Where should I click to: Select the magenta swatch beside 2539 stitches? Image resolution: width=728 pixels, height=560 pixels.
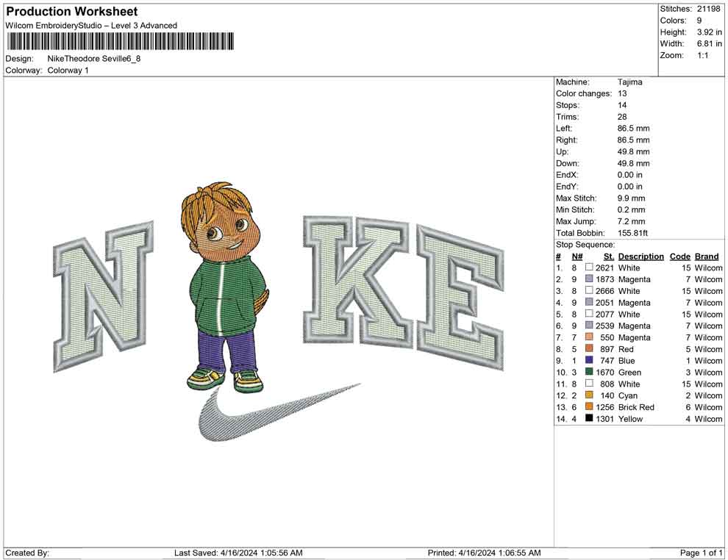coord(589,325)
